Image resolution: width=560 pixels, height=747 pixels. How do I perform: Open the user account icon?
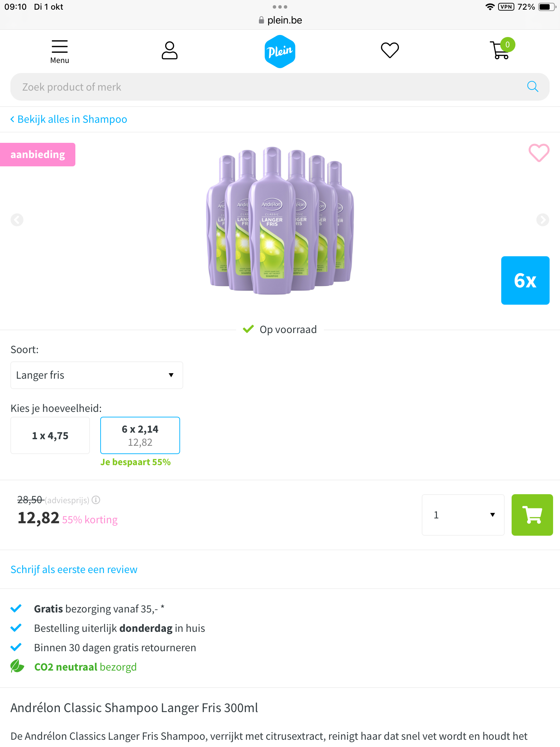pyautogui.click(x=169, y=50)
